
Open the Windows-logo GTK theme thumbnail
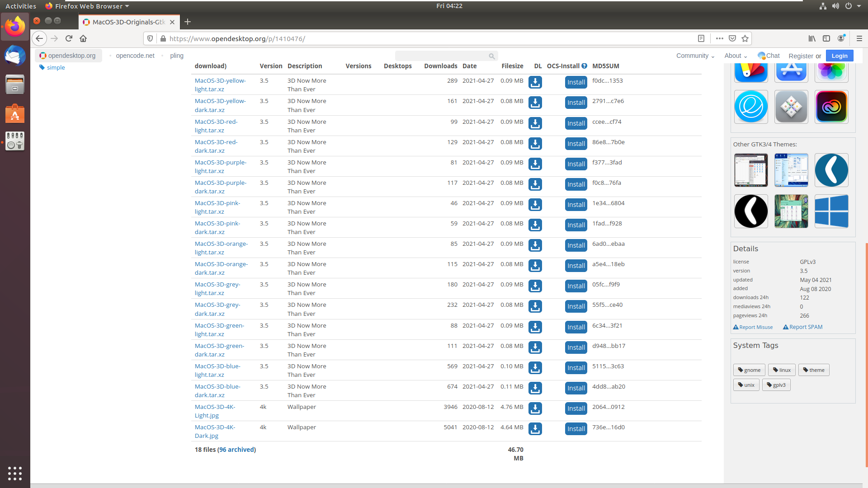(831, 211)
